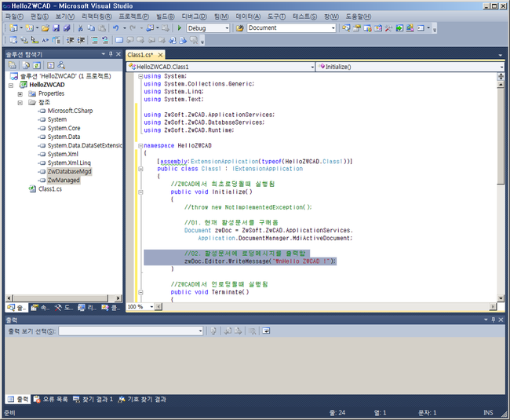The image size is (510, 420).
Task: Select the System.Core reference
Action: coord(64,128)
